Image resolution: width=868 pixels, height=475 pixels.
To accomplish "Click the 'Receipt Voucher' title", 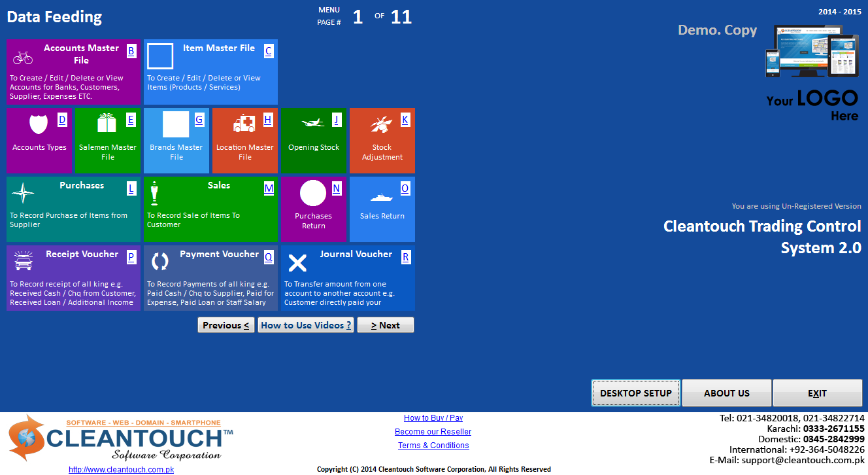I will pos(82,254).
